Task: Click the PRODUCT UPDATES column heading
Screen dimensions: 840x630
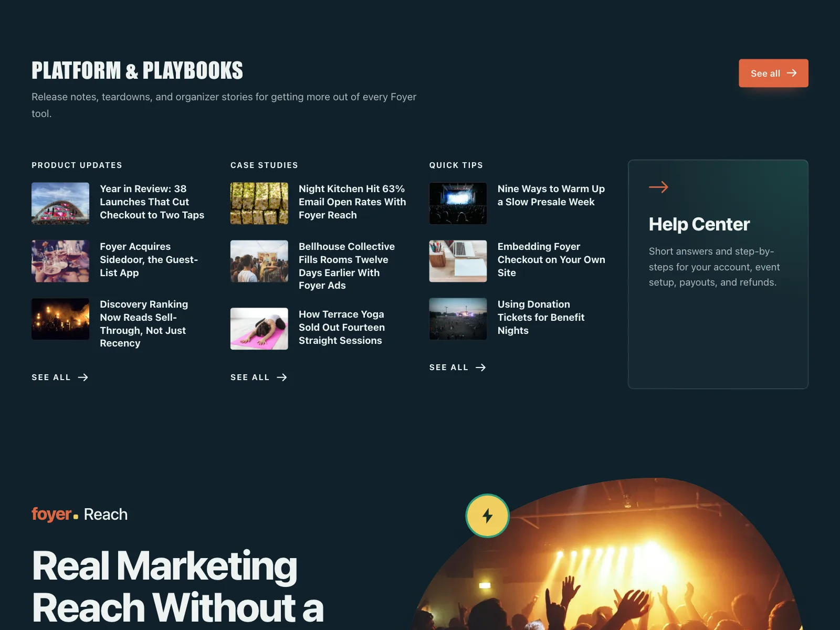Action: pyautogui.click(x=77, y=165)
